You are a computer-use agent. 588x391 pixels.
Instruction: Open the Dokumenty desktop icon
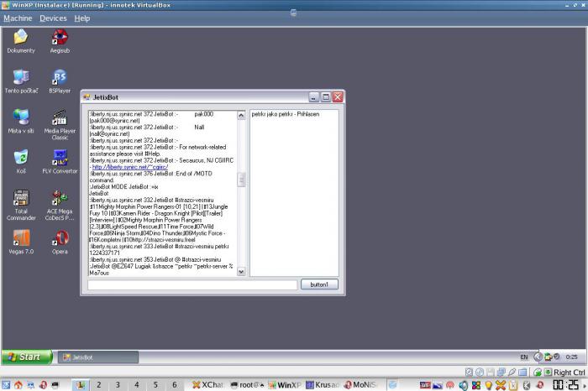[x=21, y=41]
